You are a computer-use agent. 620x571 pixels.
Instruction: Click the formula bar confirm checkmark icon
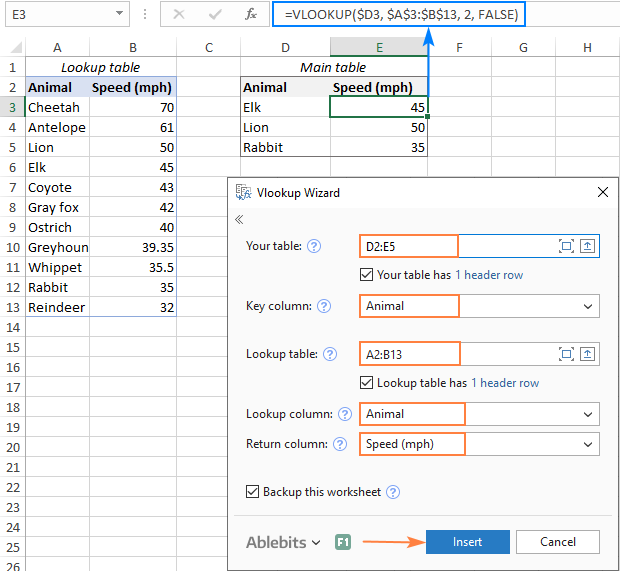coord(215,15)
